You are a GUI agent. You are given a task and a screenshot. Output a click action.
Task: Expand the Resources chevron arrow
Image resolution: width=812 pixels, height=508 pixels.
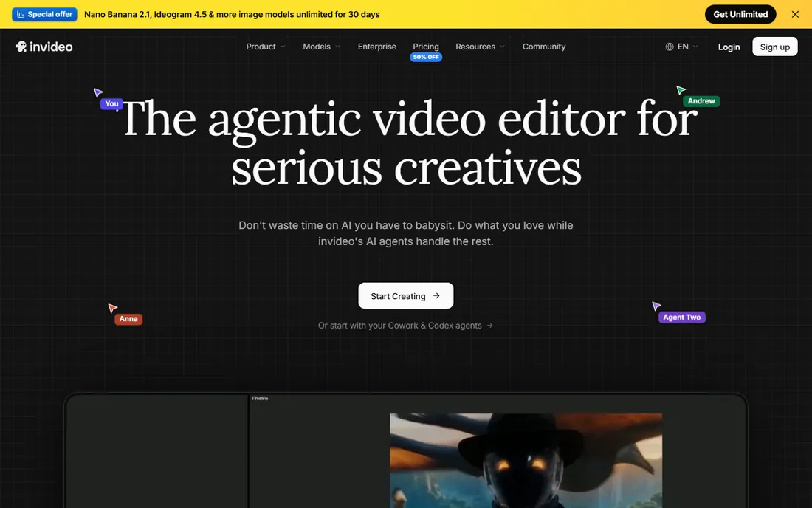point(502,47)
